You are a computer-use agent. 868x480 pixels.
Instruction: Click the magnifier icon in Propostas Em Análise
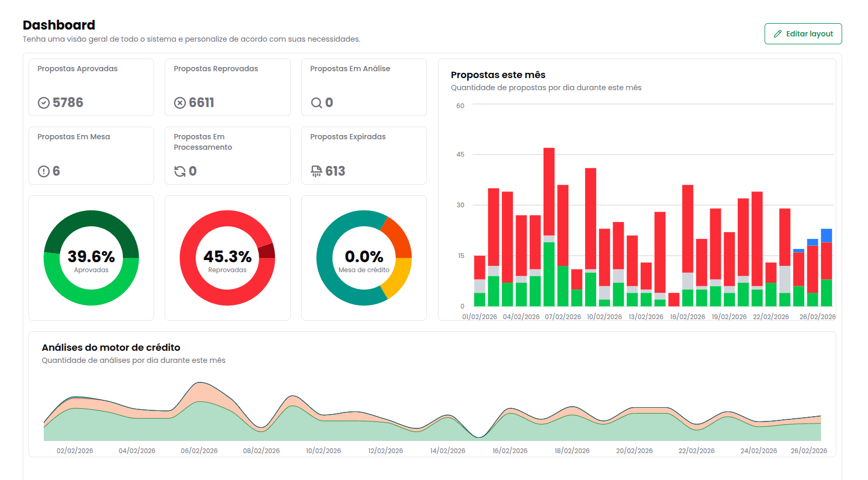coord(316,103)
